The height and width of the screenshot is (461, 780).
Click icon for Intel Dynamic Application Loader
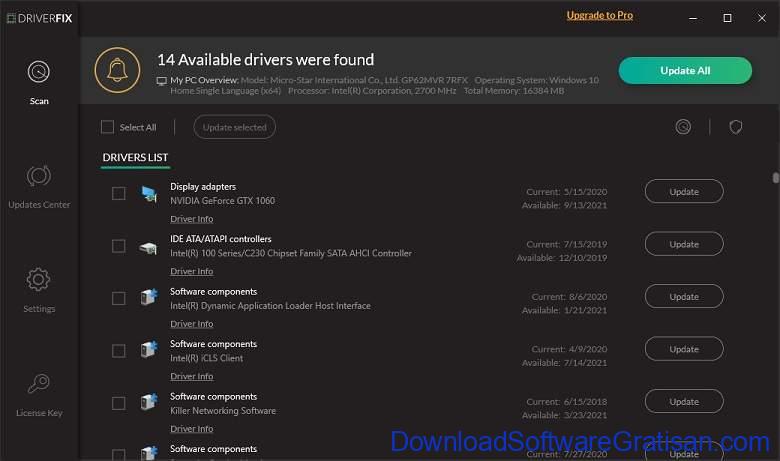pos(149,297)
